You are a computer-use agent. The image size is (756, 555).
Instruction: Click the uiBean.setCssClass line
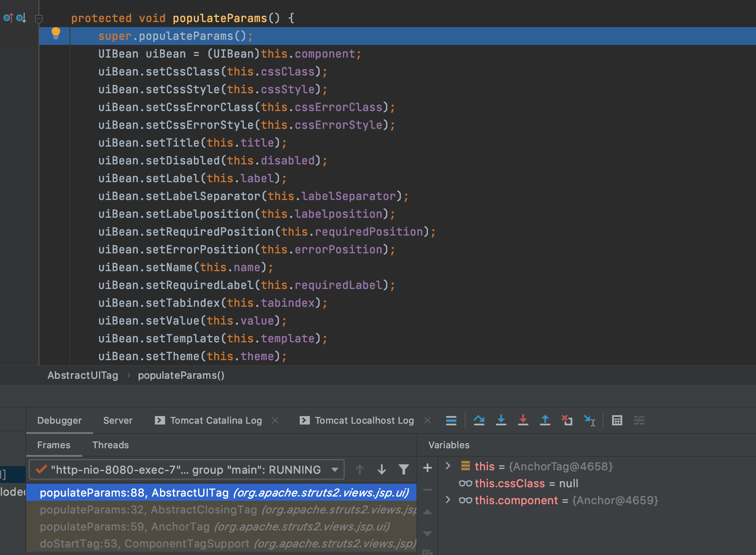(213, 72)
